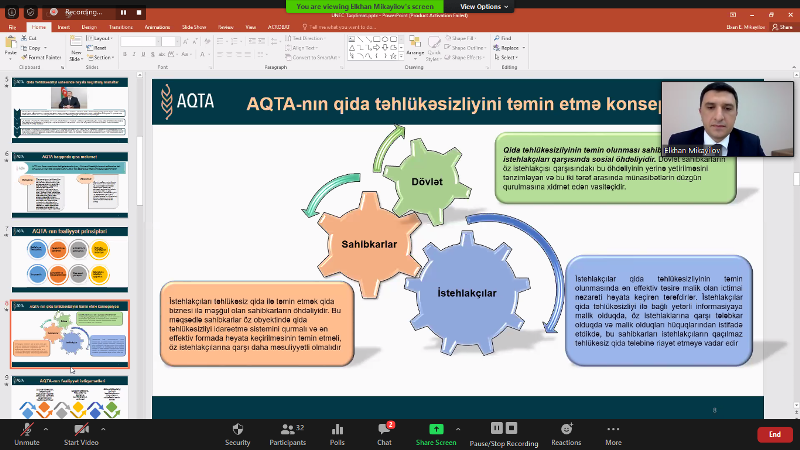Select slide 9 thumbnail
The height and width of the screenshot is (450, 800).
click(70, 397)
